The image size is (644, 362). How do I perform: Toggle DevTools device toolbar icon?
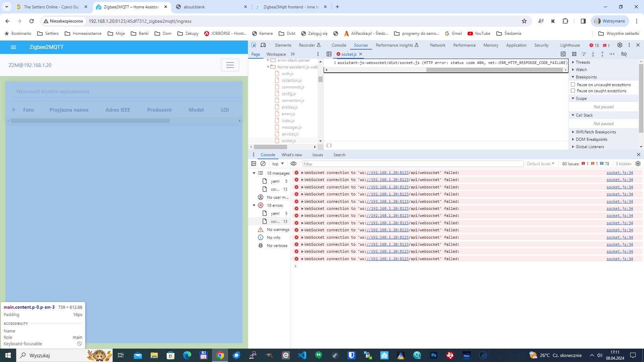(x=263, y=45)
